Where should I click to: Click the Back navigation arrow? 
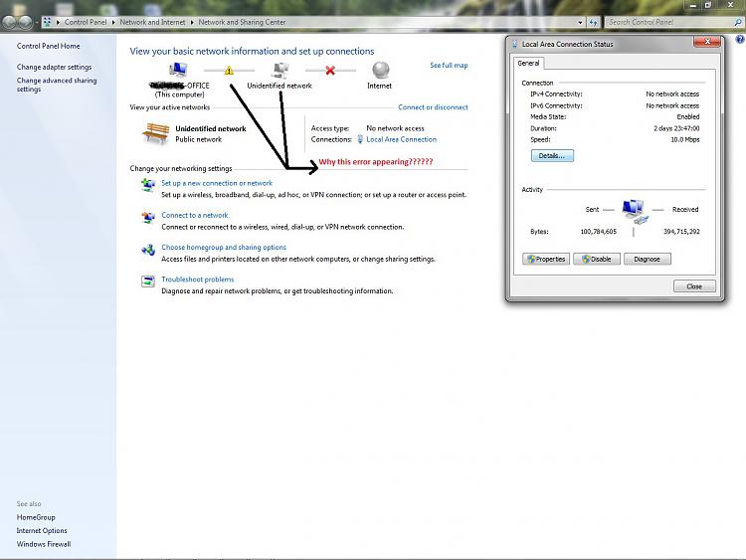(x=10, y=22)
